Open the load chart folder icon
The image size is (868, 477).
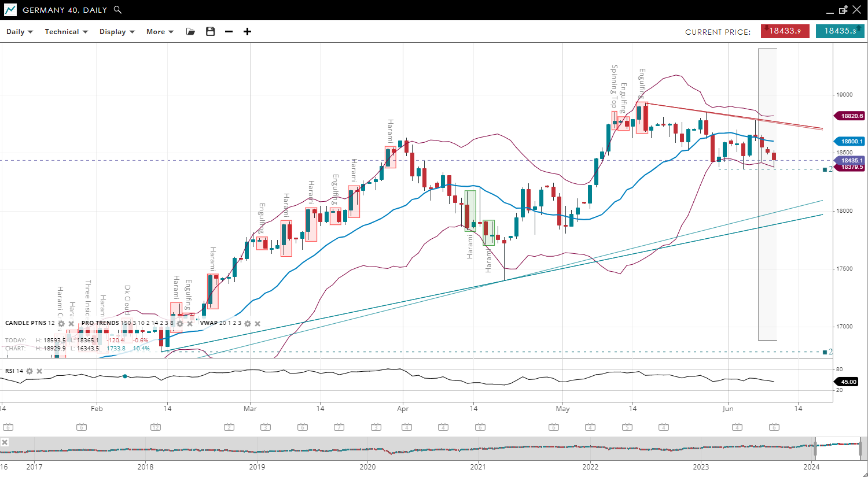[x=190, y=32]
